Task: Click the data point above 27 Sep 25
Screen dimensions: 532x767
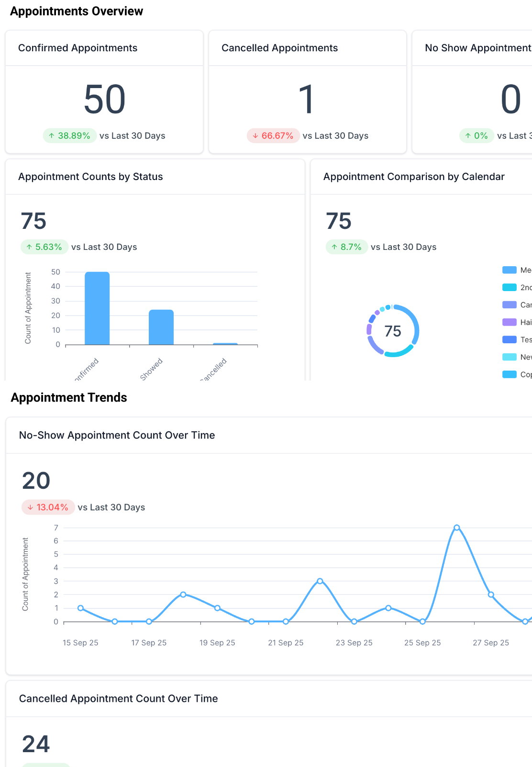Action: click(491, 595)
